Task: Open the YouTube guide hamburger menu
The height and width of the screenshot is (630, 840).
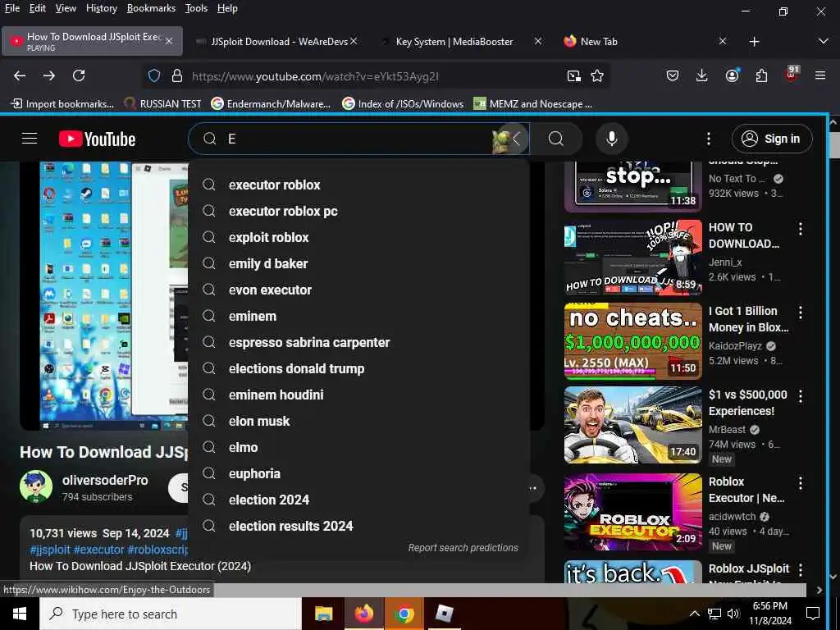Action: (x=30, y=139)
